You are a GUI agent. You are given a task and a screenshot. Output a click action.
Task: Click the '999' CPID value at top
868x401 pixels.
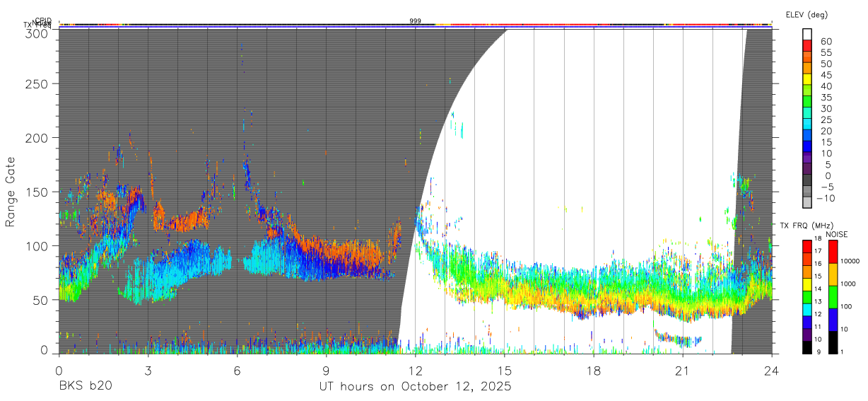pos(415,21)
